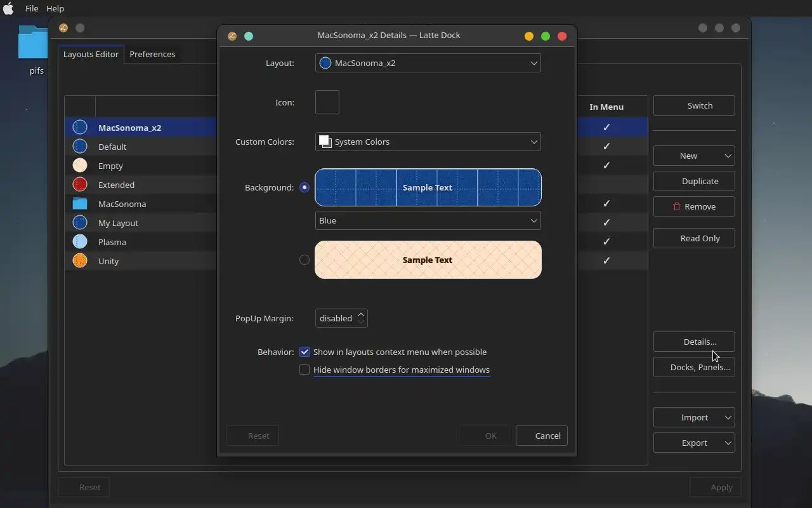
Task: Click the Plasma layout light blue icon
Action: (x=80, y=242)
